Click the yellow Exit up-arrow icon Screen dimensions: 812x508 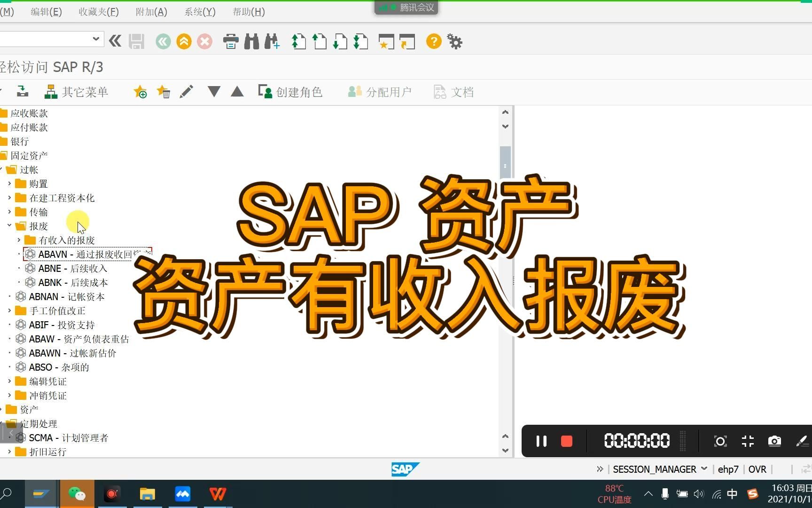[184, 41]
